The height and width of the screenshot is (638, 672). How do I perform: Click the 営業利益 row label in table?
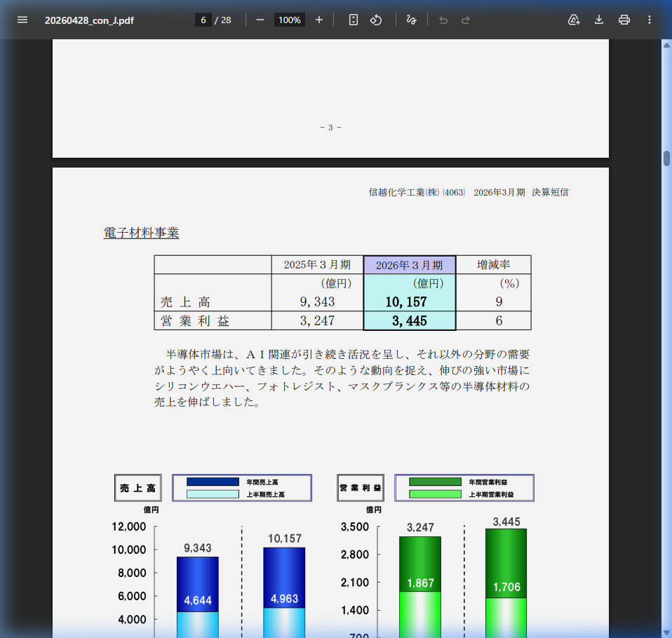[195, 321]
